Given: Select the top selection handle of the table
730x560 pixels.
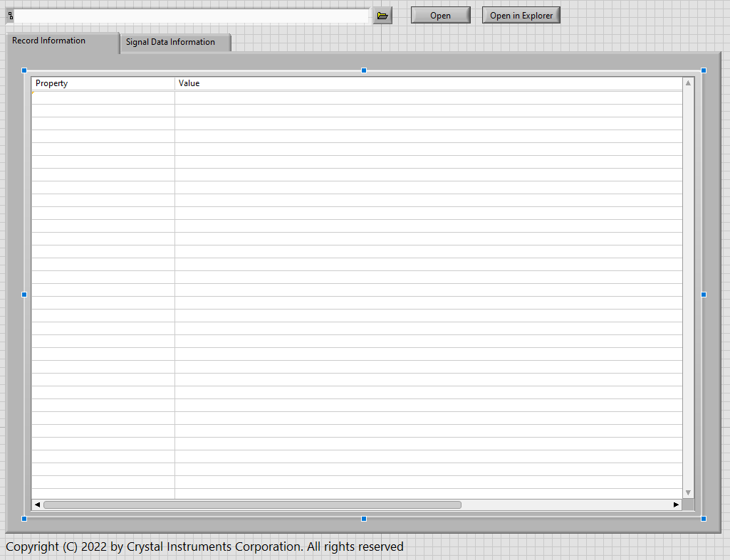Looking at the screenshot, I should coord(363,70).
